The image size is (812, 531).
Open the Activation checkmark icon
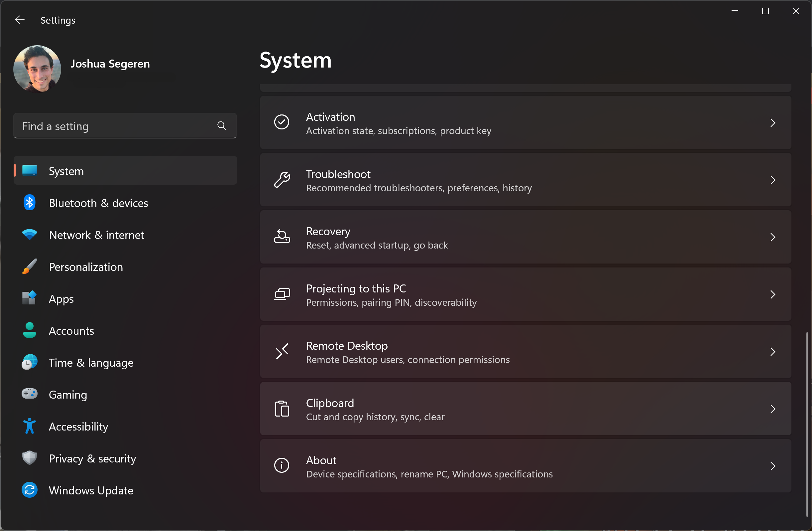coord(282,122)
